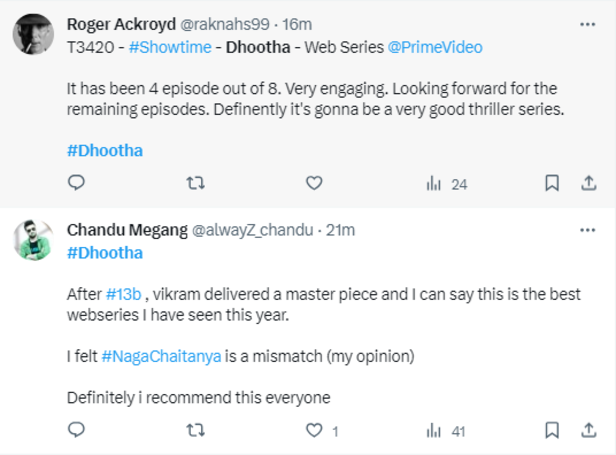Image resolution: width=616 pixels, height=455 pixels.
Task: Open Roger Ackroyd's profile picture
Action: (x=33, y=35)
